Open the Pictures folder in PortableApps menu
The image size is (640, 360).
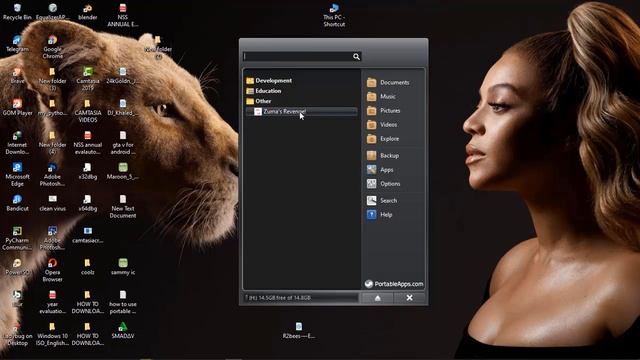coord(384,111)
